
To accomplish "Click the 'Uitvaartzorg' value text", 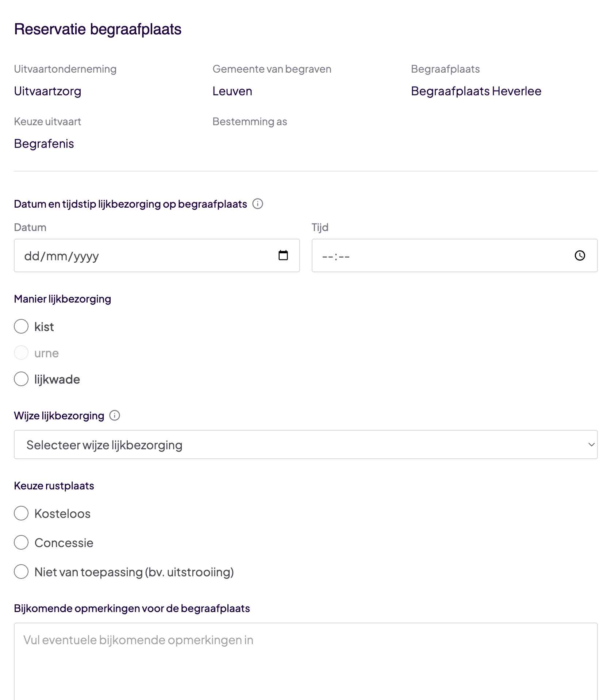I will 47,91.
